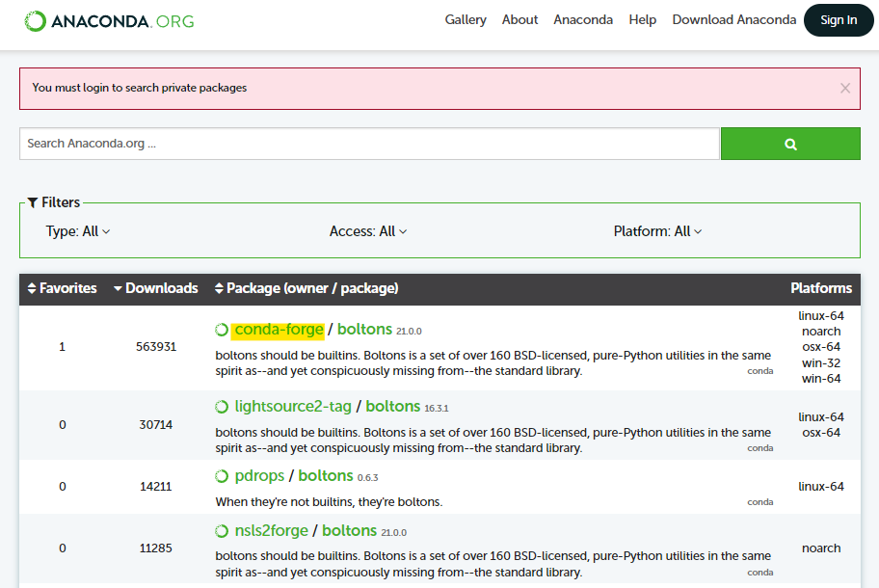Click the conda-forge package ring icon
The height and width of the screenshot is (588, 879).
(x=222, y=330)
